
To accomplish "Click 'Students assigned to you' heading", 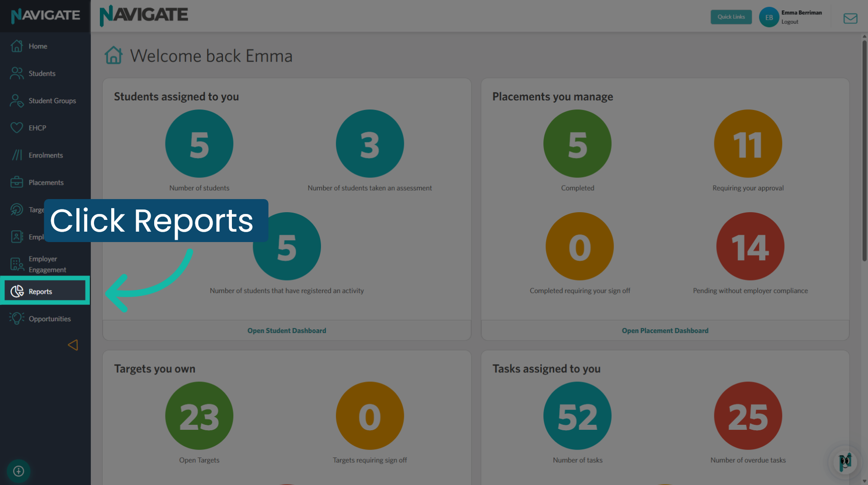I will [x=176, y=97].
